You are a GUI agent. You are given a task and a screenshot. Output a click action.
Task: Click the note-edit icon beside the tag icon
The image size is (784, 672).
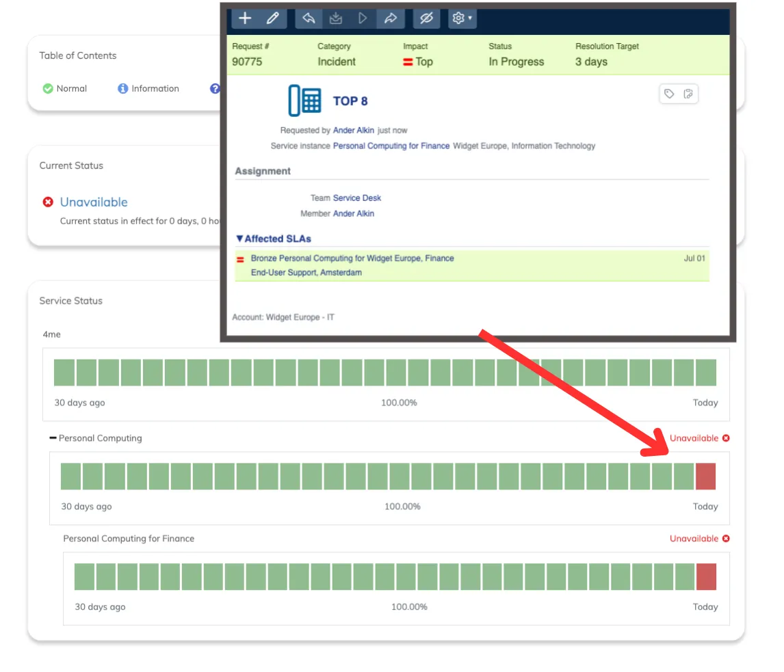pyautogui.click(x=688, y=94)
